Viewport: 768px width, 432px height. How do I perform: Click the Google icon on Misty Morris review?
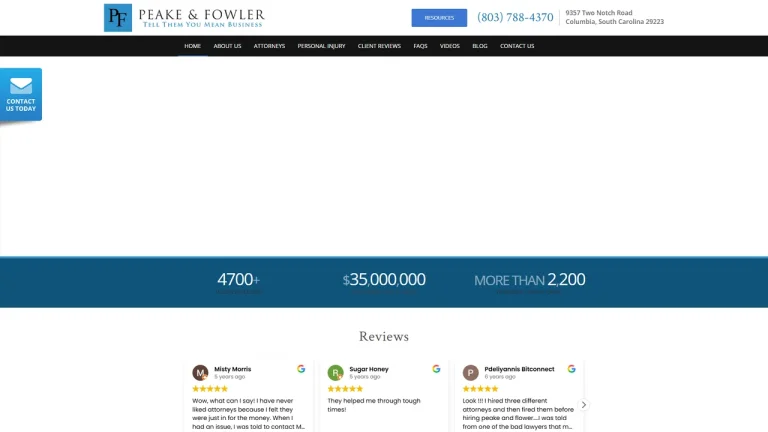pyautogui.click(x=301, y=369)
